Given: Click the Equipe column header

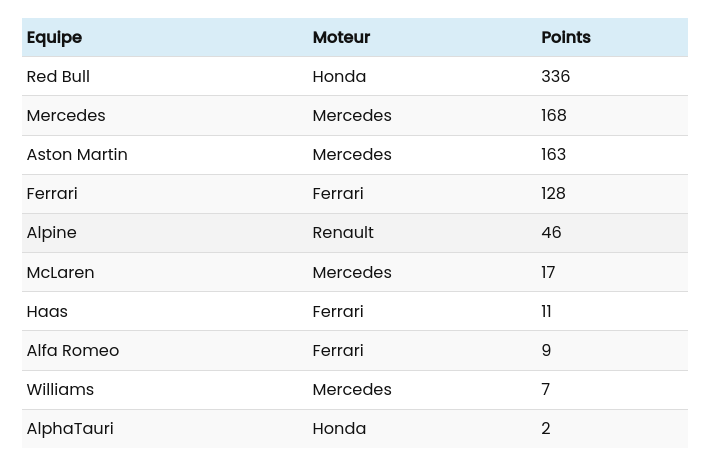Looking at the screenshot, I should pos(54,37).
